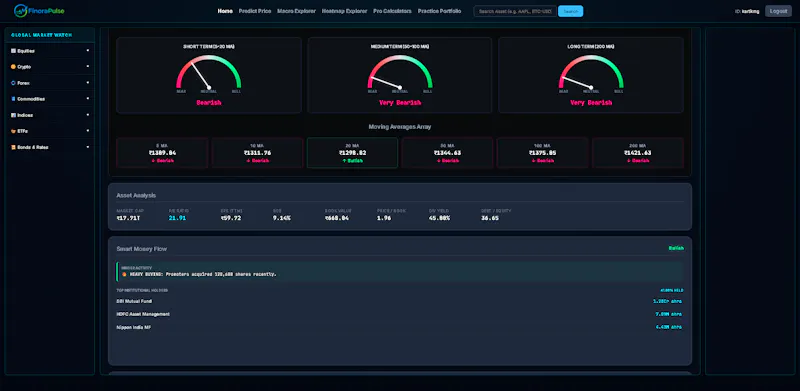Click the Asset Analysis heading
800x391 pixels.
[x=136, y=196]
